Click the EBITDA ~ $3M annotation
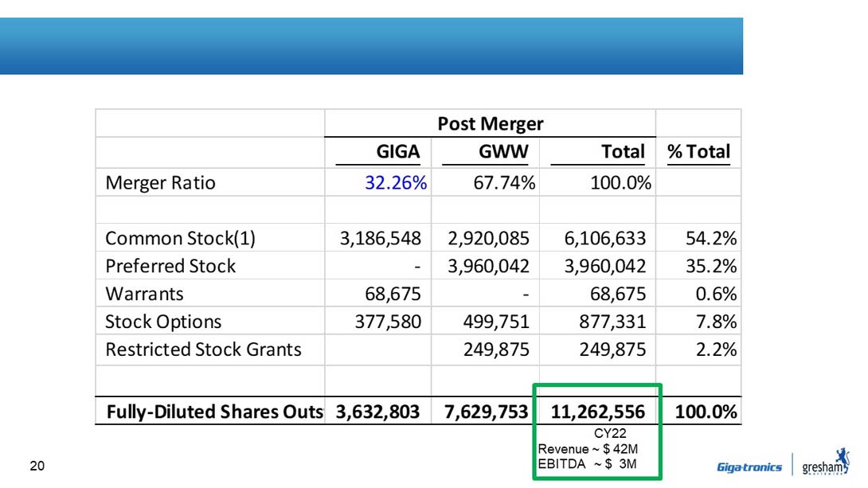The height and width of the screenshot is (488, 868). pyautogui.click(x=588, y=464)
